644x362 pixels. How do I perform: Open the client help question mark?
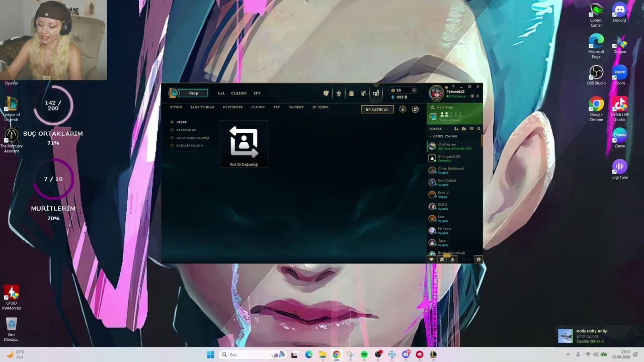(x=453, y=86)
